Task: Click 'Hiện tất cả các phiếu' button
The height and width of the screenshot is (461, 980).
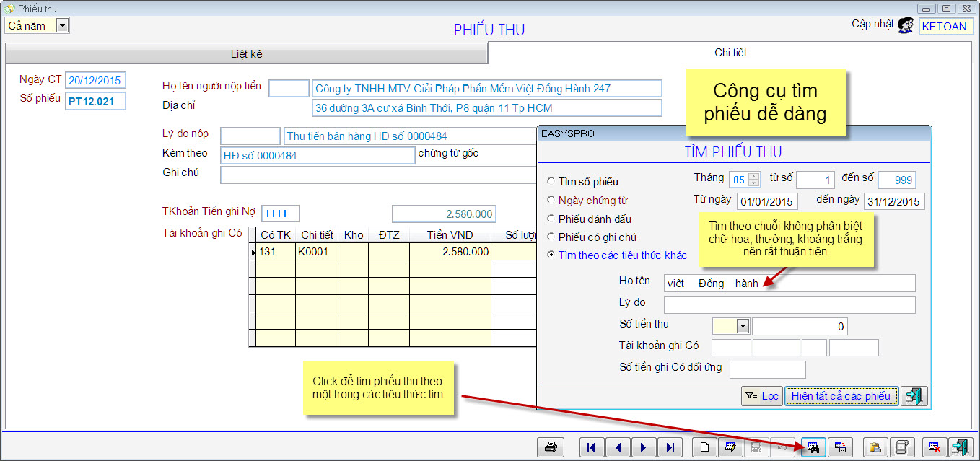Action: point(841,396)
